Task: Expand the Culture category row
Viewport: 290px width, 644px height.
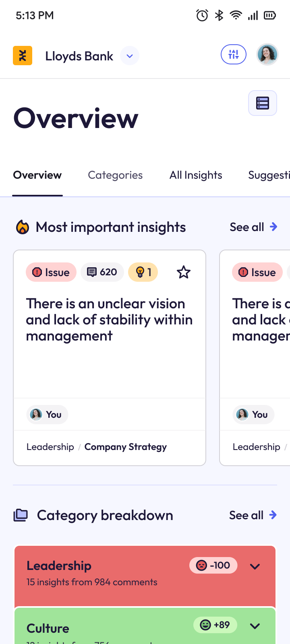Action: coord(255,626)
